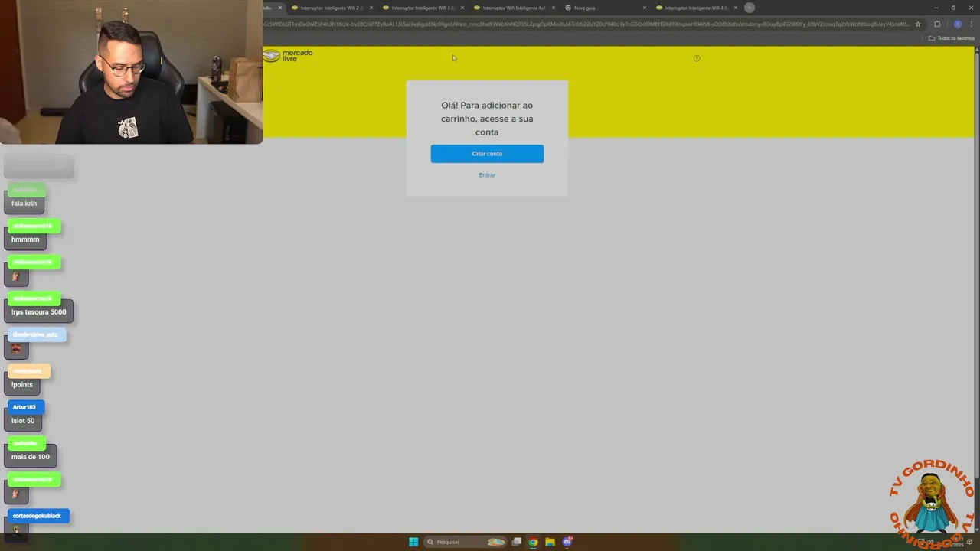Close the Interruptor Inteligente Wifi 4 tab
The height and width of the screenshot is (551, 980).
pos(736,8)
